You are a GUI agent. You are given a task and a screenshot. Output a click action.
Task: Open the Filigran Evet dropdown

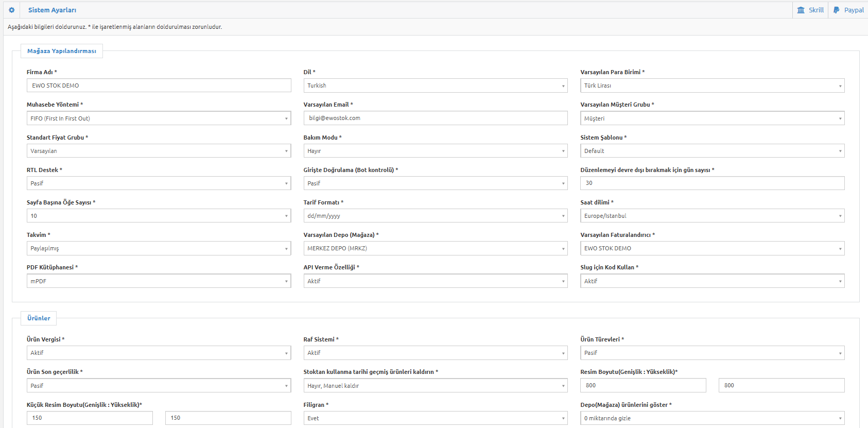[436, 418]
